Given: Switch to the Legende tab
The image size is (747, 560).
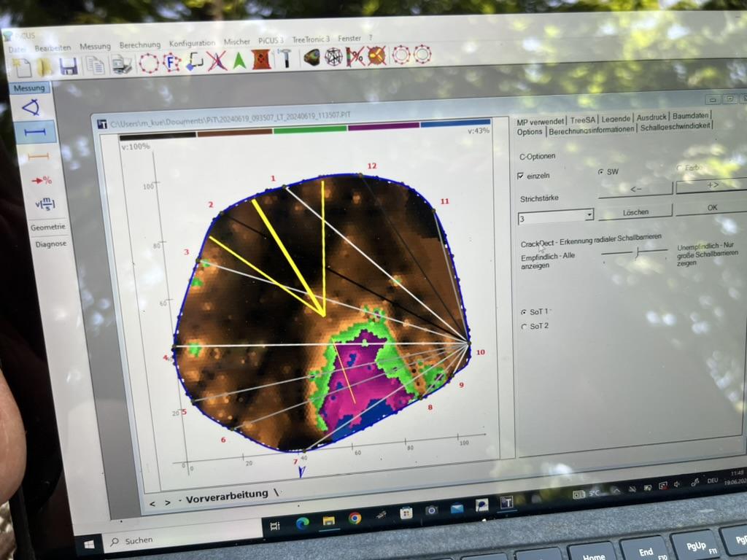Looking at the screenshot, I should [x=616, y=117].
